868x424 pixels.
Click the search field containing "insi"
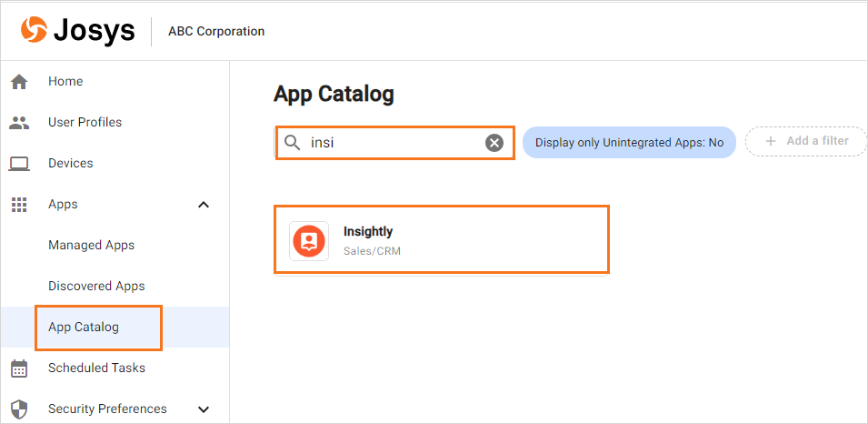395,143
